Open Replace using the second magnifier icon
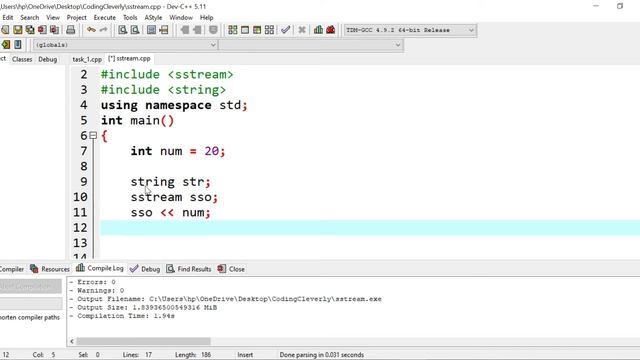640x360 pixels. pos(135,30)
